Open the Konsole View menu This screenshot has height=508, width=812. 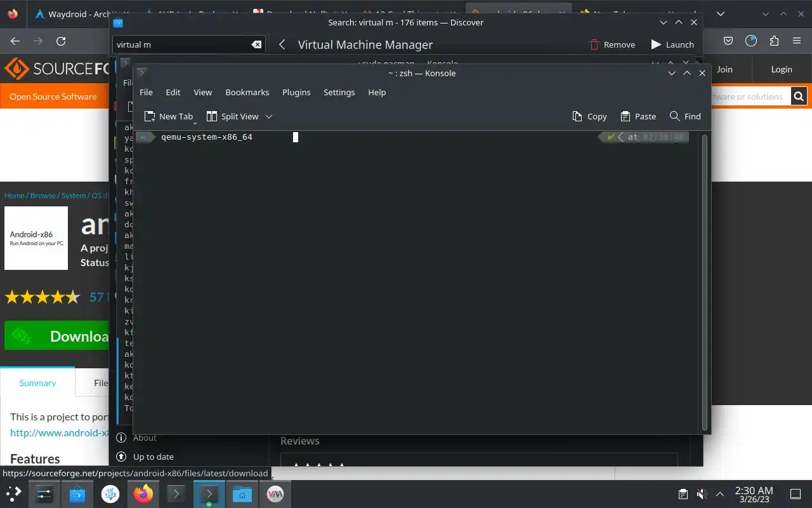pos(203,92)
